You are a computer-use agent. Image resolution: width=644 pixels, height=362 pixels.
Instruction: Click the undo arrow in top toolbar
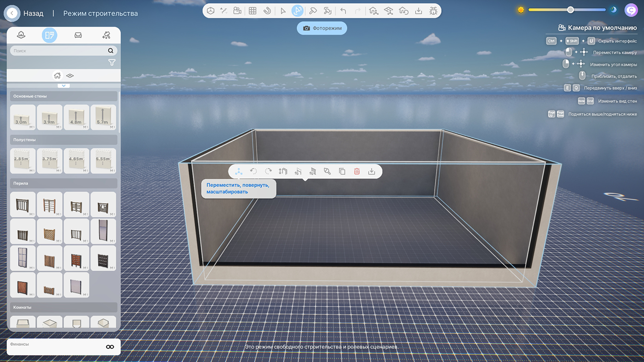[x=343, y=11]
